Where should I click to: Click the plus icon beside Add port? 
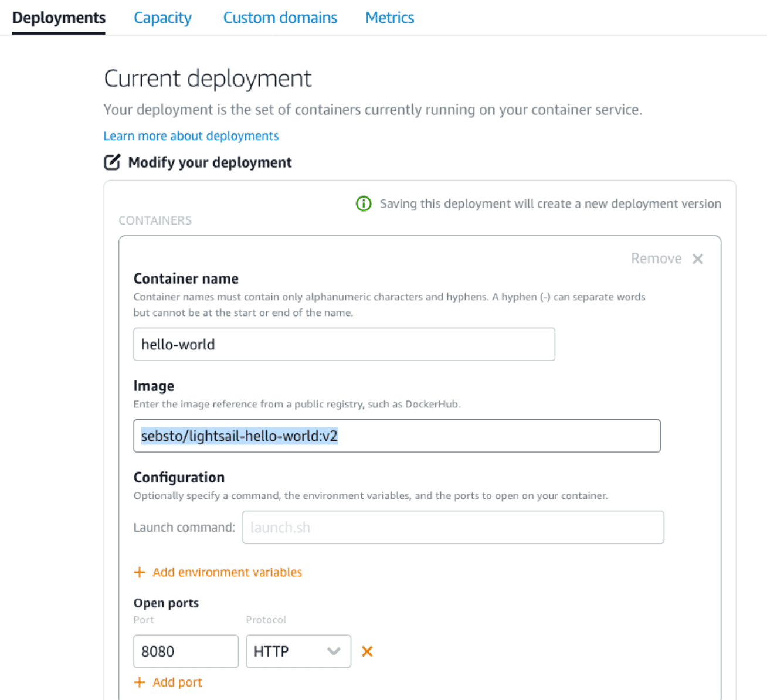[140, 682]
